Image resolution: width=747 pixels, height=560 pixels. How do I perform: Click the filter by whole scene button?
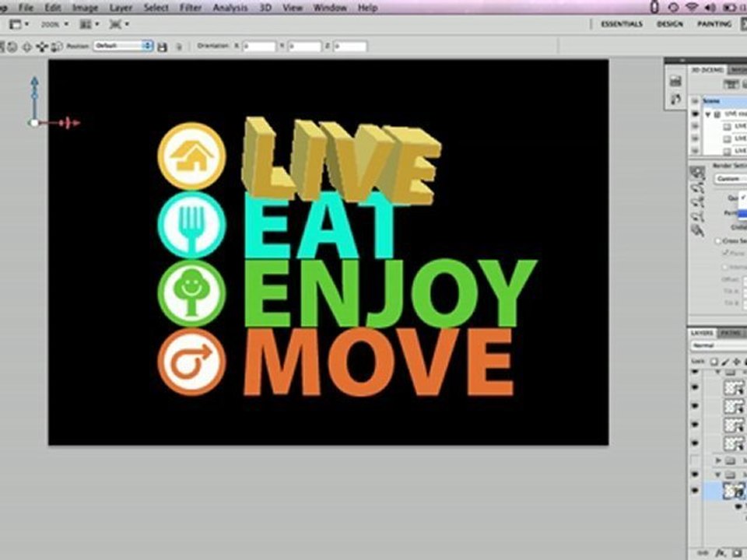[731, 85]
